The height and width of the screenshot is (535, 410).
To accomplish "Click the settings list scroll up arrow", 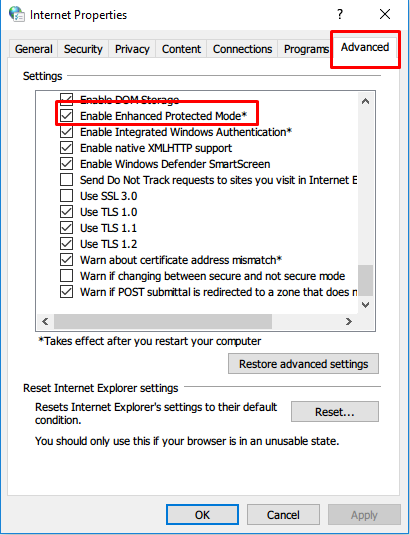I will 365,101.
